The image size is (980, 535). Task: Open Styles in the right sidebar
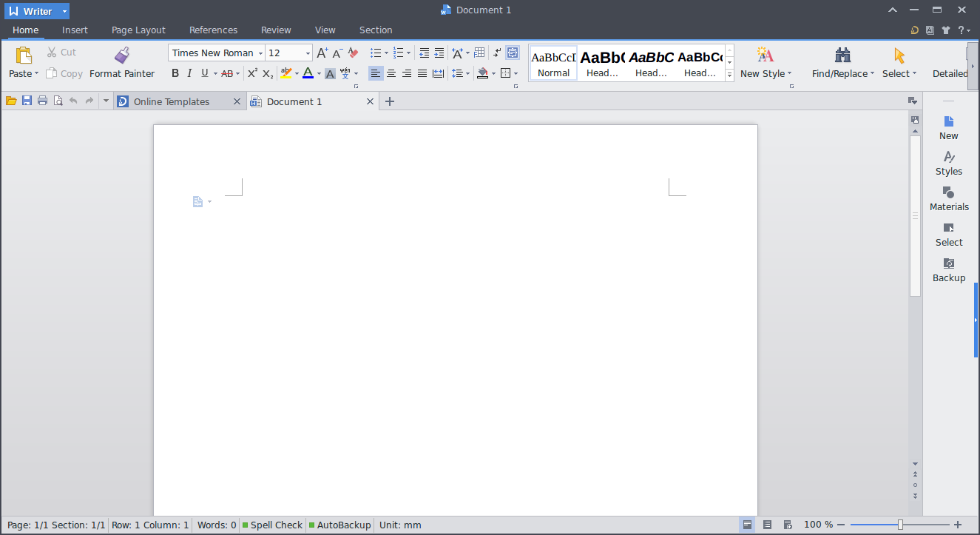pyautogui.click(x=949, y=164)
